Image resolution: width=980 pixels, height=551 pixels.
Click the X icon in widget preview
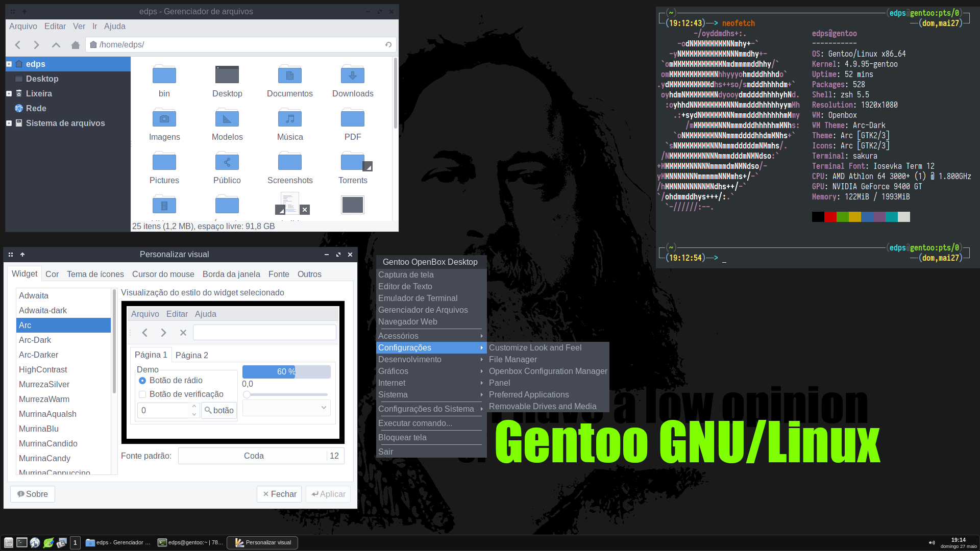(183, 333)
